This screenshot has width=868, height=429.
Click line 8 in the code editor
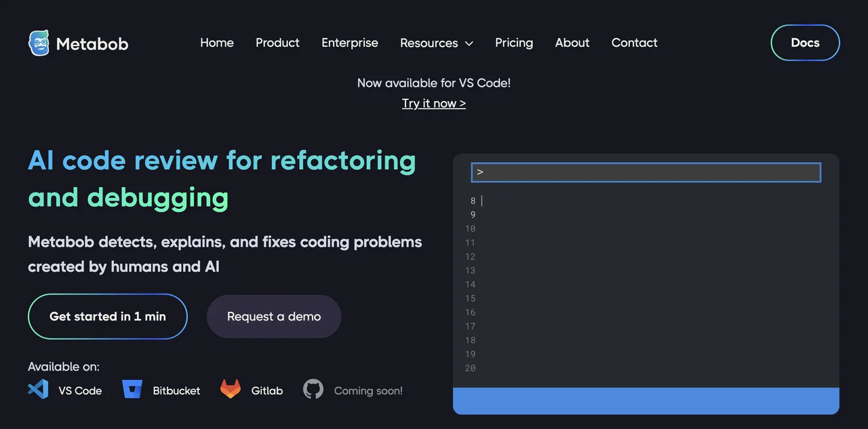point(610,201)
